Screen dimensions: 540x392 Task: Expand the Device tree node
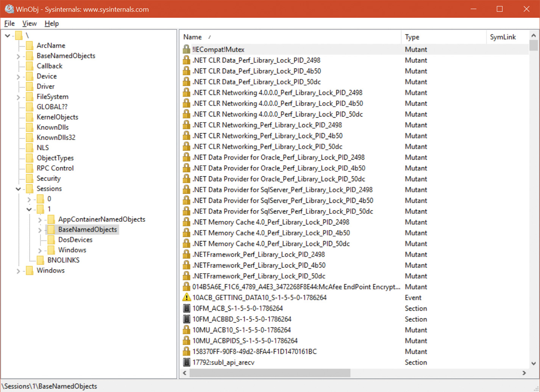point(18,77)
